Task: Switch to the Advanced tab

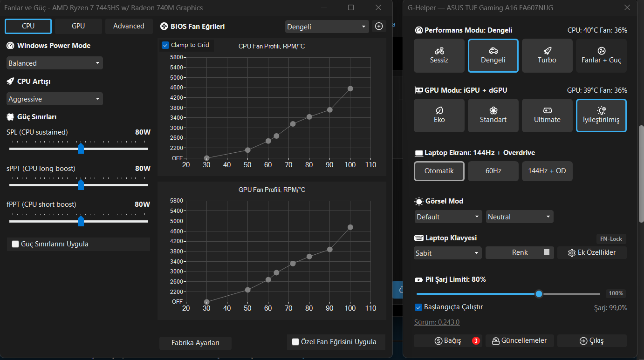Action: [129, 26]
